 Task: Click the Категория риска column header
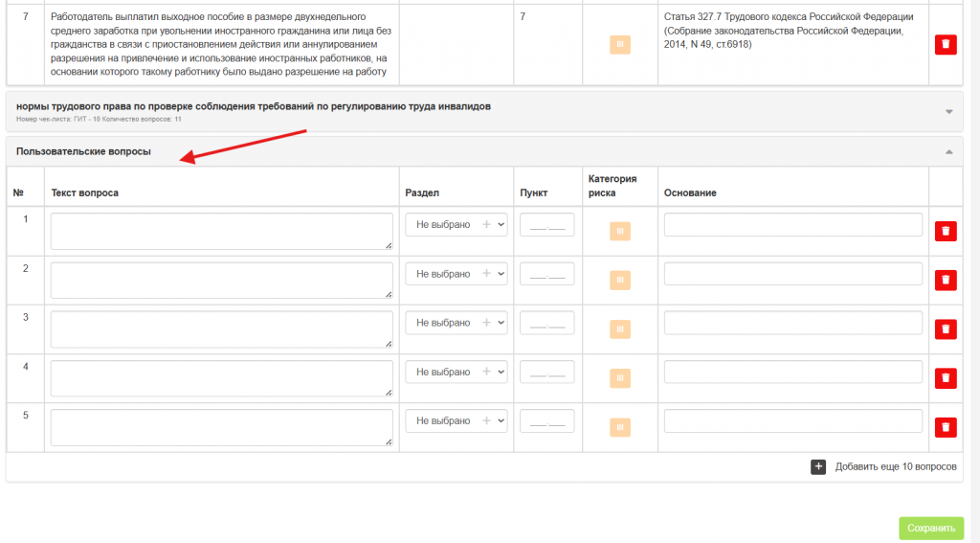click(x=612, y=186)
